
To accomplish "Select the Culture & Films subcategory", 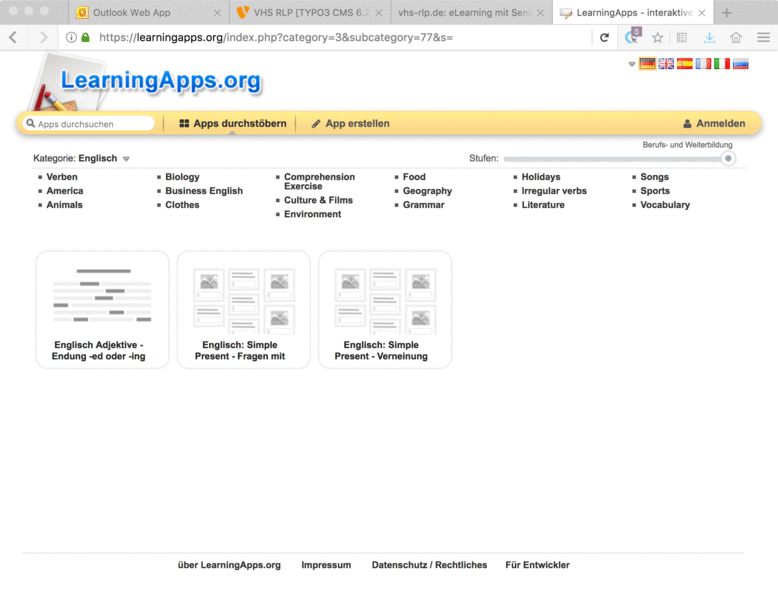I will [x=318, y=200].
